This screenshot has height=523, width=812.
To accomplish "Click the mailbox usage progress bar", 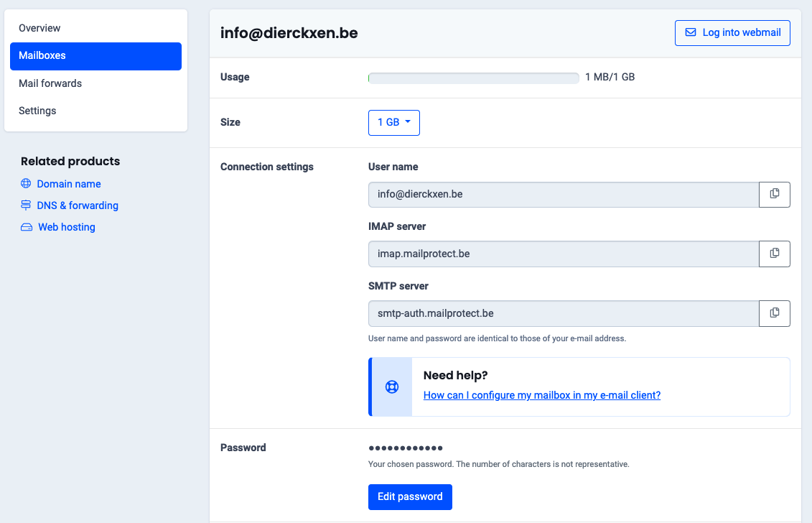I will [x=473, y=78].
